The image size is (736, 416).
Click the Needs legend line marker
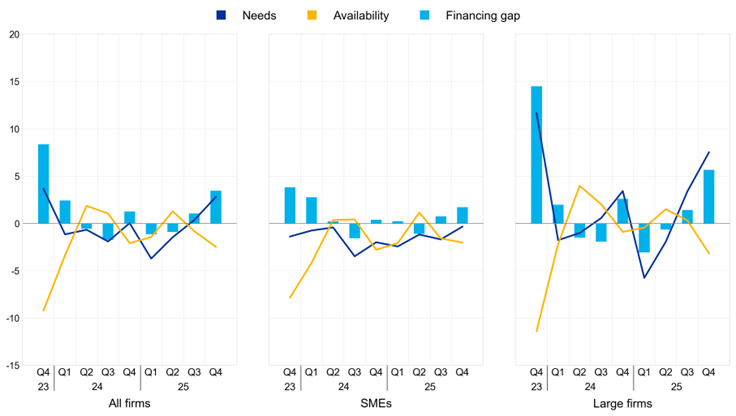point(221,16)
